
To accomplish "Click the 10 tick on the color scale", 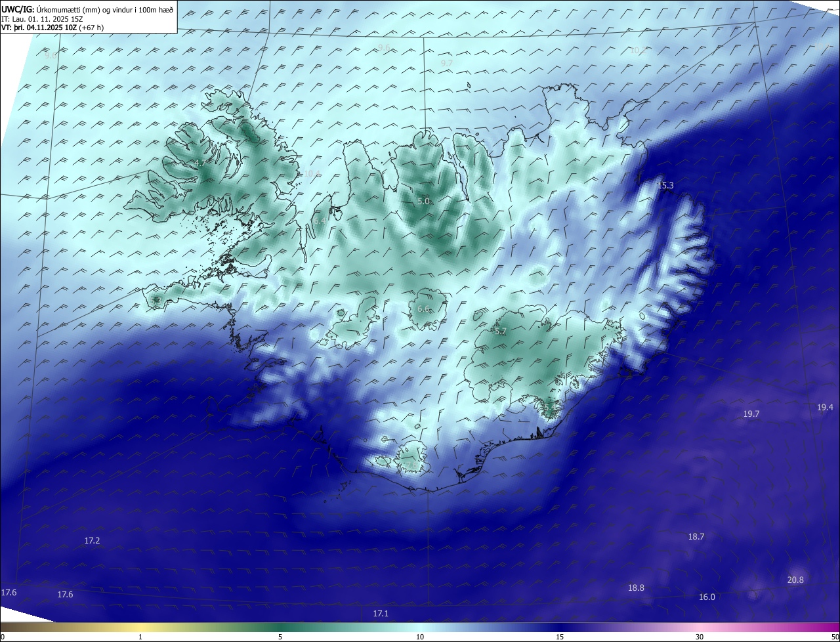I will pos(420,637).
